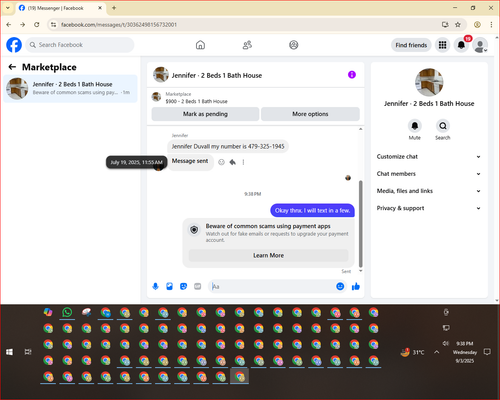
Task: Click the taskbar volume speaker icon
Action: (446, 343)
